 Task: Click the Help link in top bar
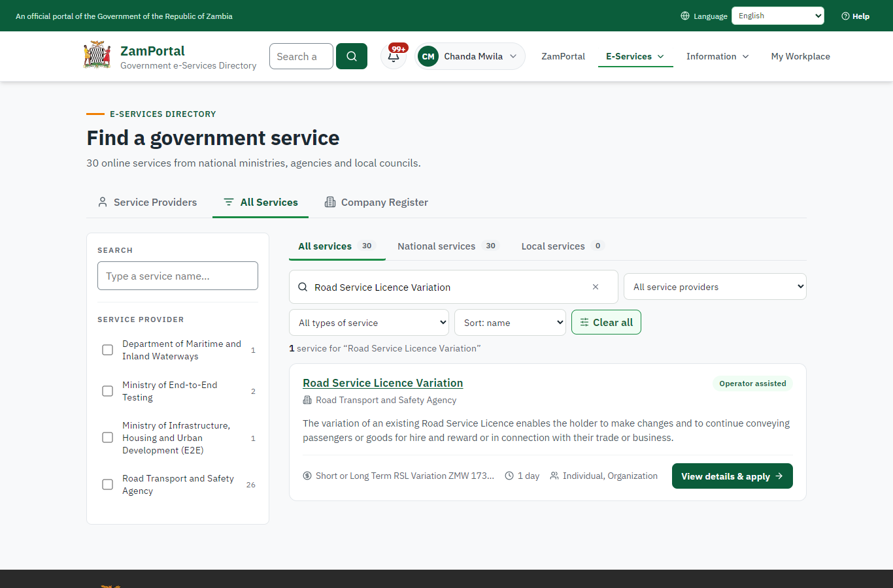tap(855, 16)
